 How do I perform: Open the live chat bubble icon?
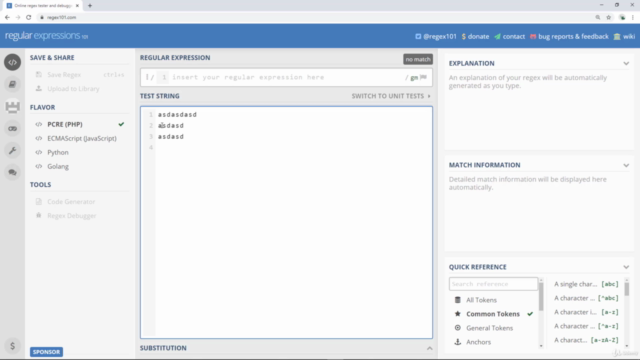(13, 173)
